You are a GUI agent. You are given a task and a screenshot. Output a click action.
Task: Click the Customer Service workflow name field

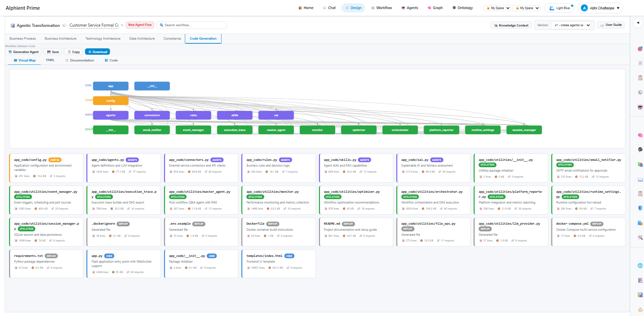tap(94, 25)
